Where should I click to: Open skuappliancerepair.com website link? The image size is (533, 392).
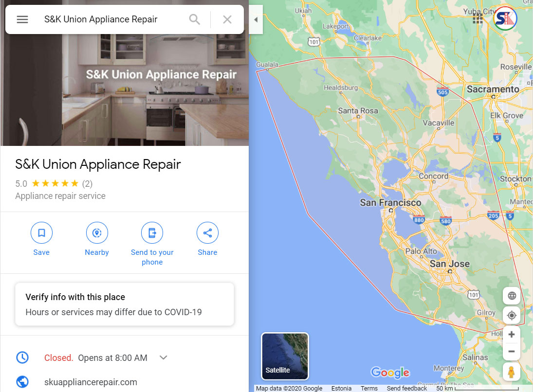[x=91, y=382]
